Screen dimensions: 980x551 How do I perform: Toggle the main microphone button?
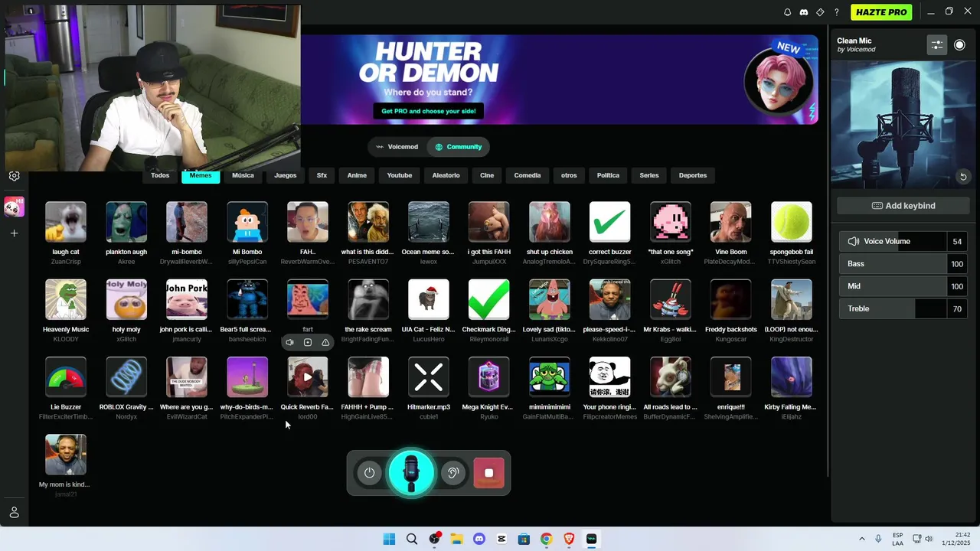click(411, 473)
